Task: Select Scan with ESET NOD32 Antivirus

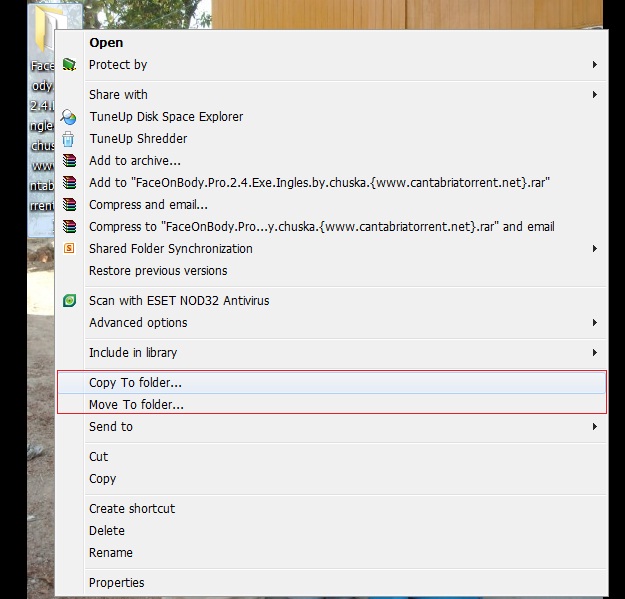Action: (332, 300)
